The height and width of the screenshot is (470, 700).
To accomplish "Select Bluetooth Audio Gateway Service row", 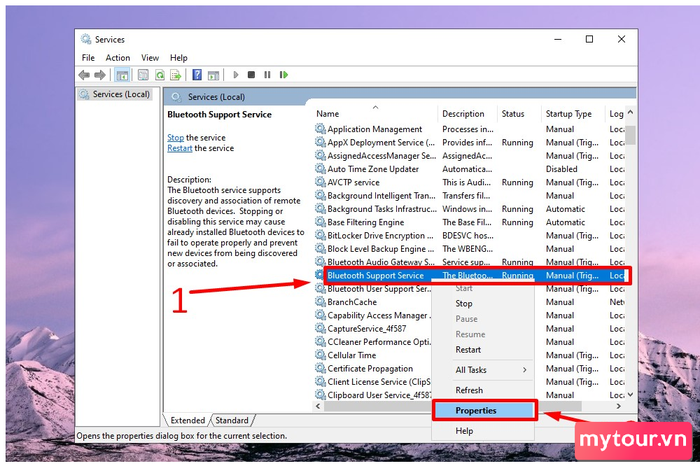I will (x=469, y=262).
